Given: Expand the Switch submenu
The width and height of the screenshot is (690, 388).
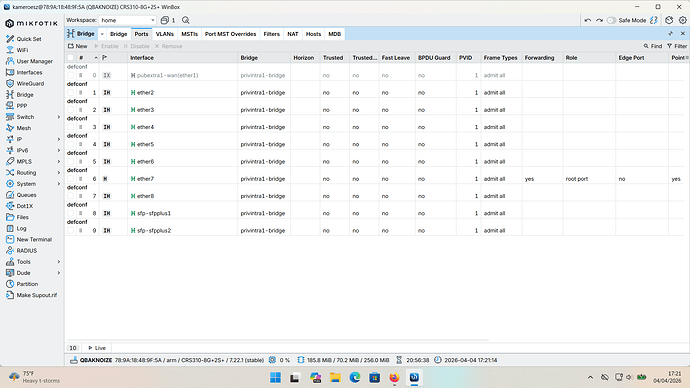Looking at the screenshot, I should coord(59,117).
